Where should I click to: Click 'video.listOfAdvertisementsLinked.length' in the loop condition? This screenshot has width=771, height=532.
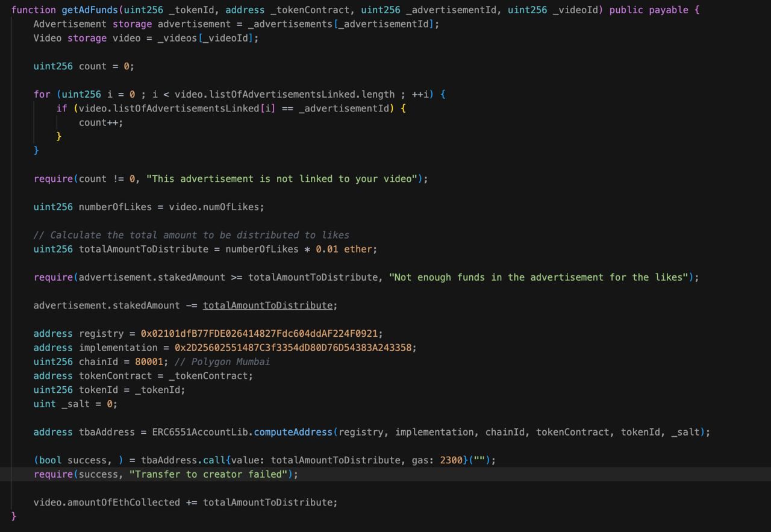pyautogui.click(x=285, y=95)
